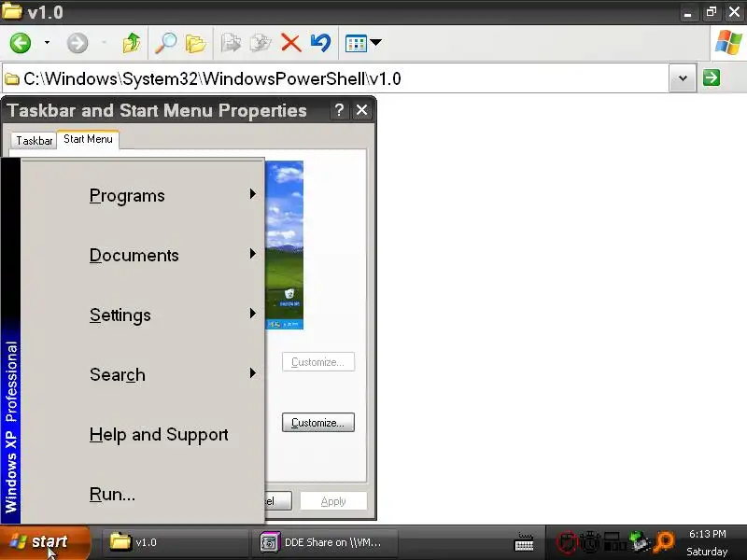Viewport: 747px width, 560px height.
Task: Click the orange magnifier tray icon
Action: pyautogui.click(x=664, y=541)
